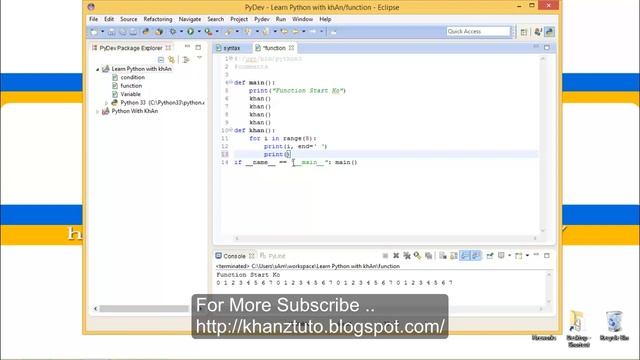The image size is (640, 360).
Task: Click the Terminate stop icon in console
Action: click(385, 256)
